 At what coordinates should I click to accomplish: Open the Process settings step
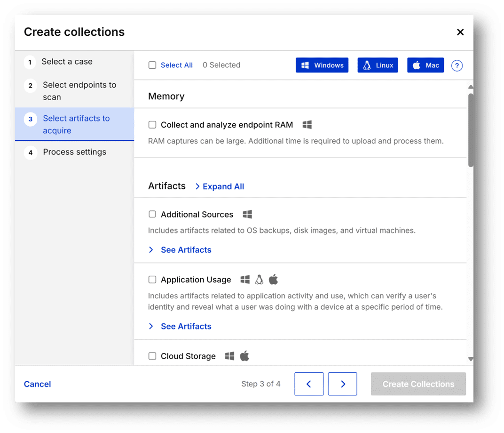pyautogui.click(x=74, y=152)
